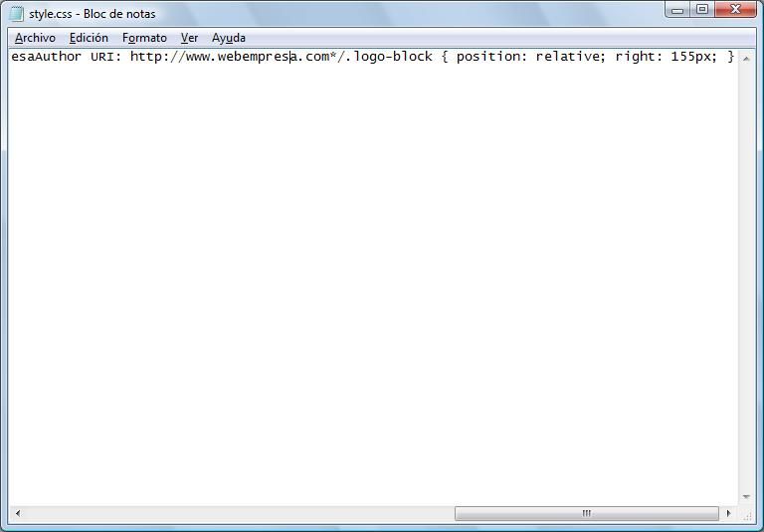Open the Ver menu

(189, 38)
